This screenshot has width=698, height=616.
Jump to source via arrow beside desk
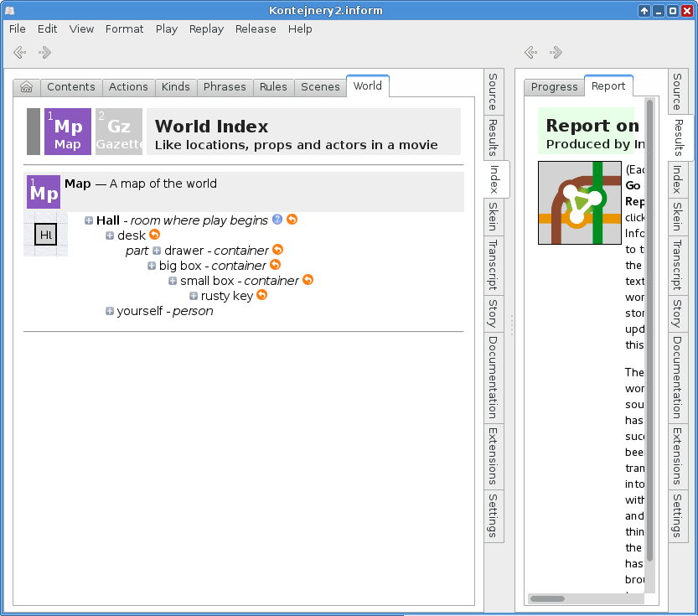point(154,236)
